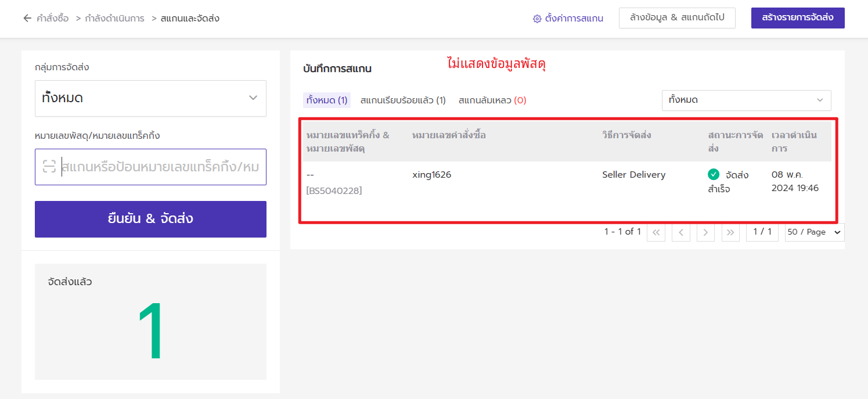Click the จัดส่งสำเร็จ status text
Image resolution: width=868 pixels, height=399 pixels.
728,182
